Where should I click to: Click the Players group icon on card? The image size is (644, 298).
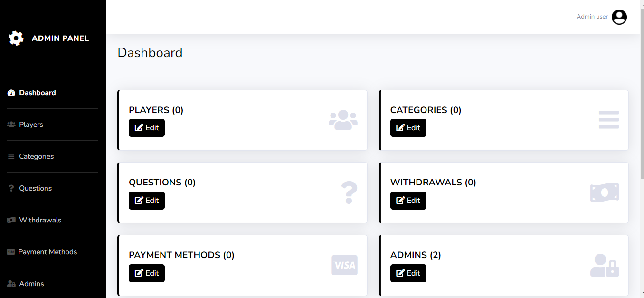click(x=343, y=120)
